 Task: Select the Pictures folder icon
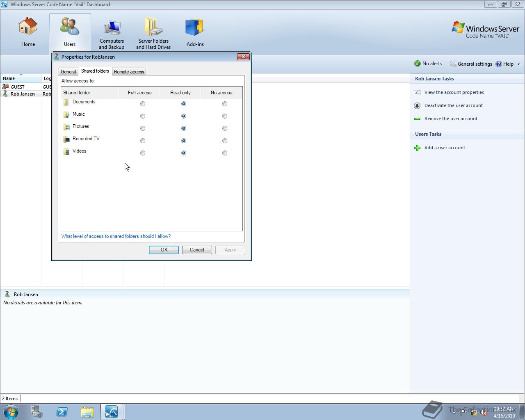(x=66, y=127)
